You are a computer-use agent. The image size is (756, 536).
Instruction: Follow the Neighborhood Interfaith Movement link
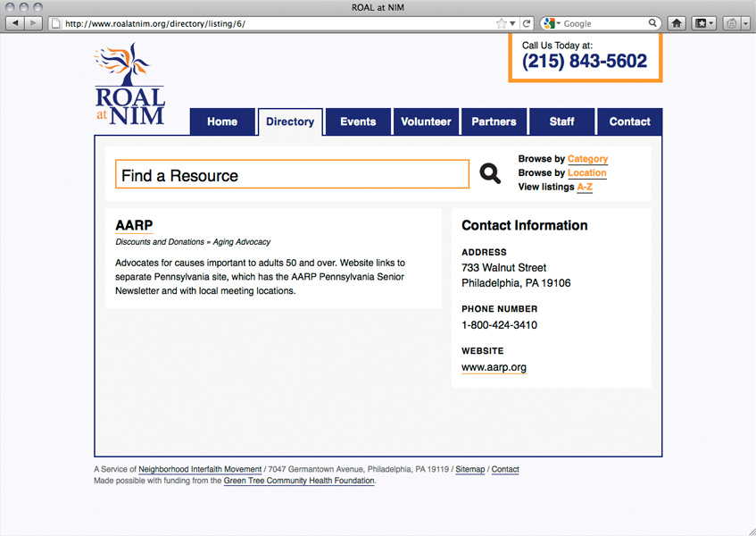(x=200, y=469)
